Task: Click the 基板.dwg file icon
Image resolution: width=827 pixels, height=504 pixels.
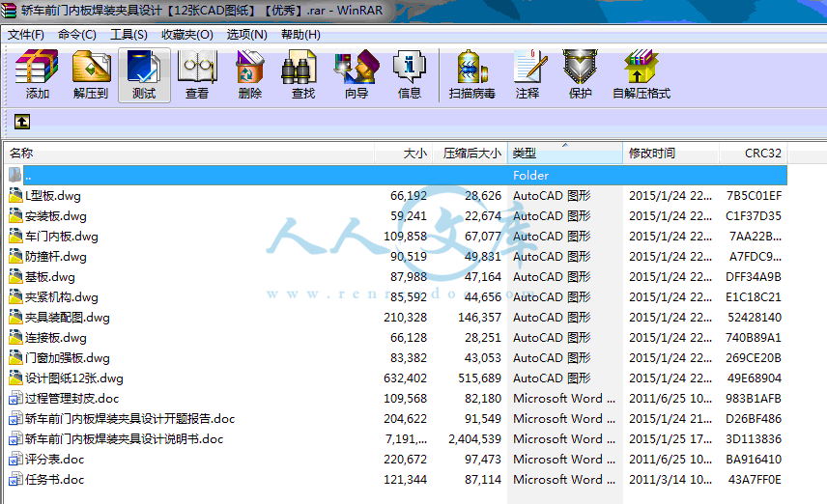Action: tap(15, 277)
